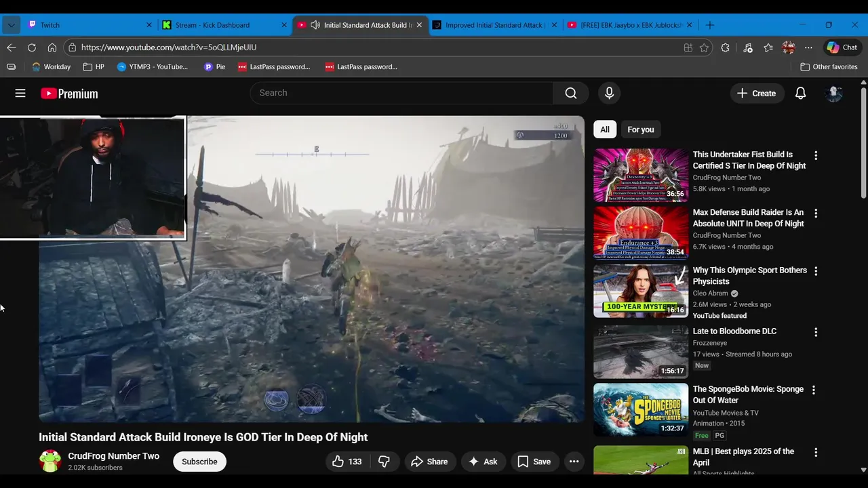
Task: Open the Edge profile picture icon
Action: (789, 47)
